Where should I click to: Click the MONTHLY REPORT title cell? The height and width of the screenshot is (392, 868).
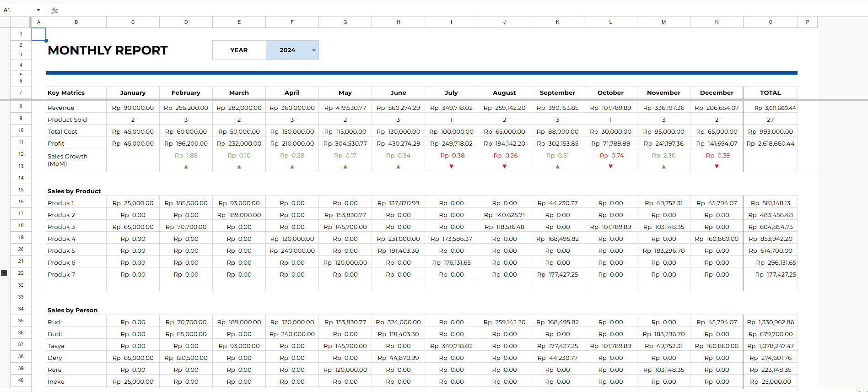108,50
